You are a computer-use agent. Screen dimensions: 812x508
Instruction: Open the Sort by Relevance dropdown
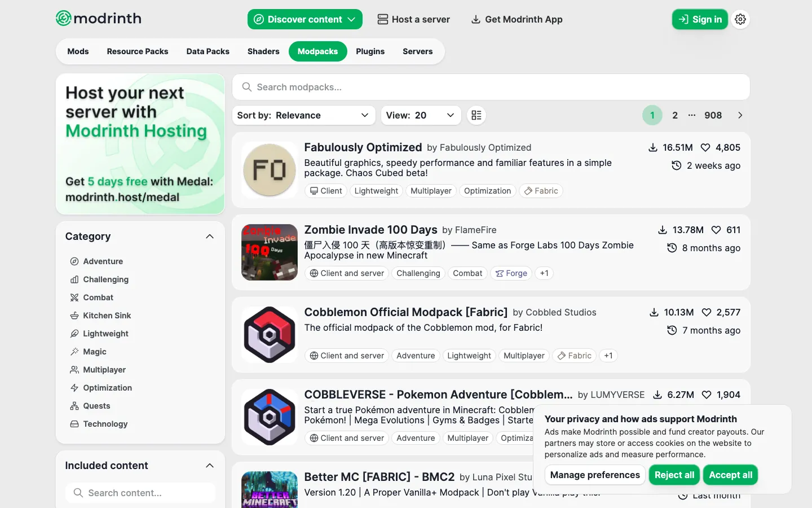click(303, 115)
